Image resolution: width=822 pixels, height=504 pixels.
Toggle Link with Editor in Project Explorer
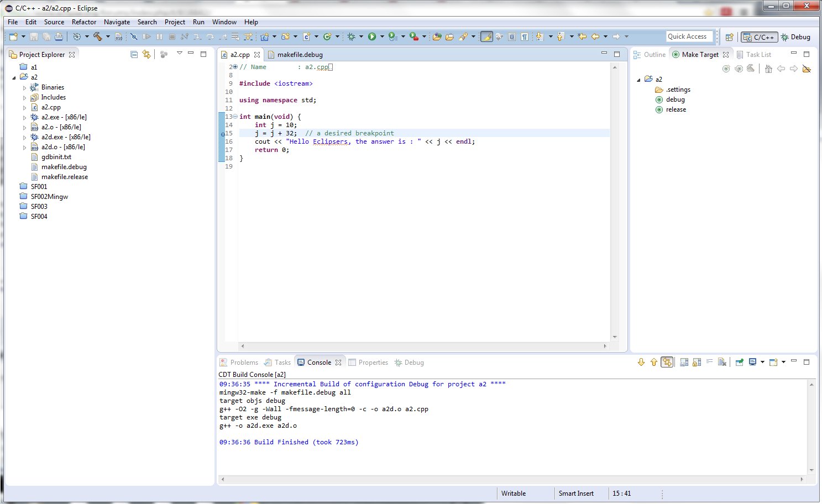pos(146,54)
